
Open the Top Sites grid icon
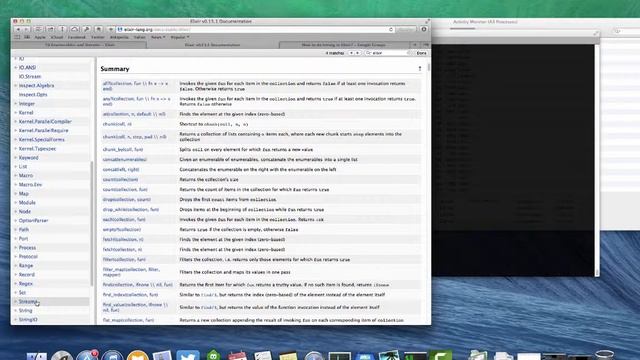coord(27,37)
